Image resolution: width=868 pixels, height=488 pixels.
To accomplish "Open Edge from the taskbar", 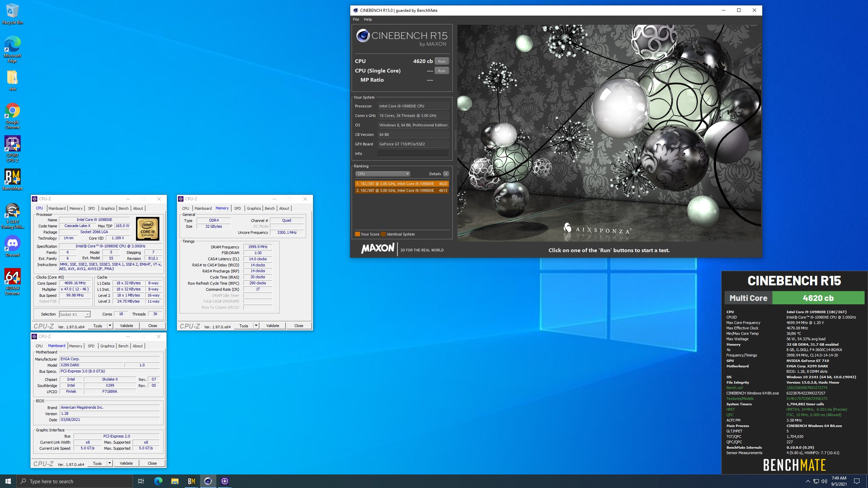I will 158,481.
